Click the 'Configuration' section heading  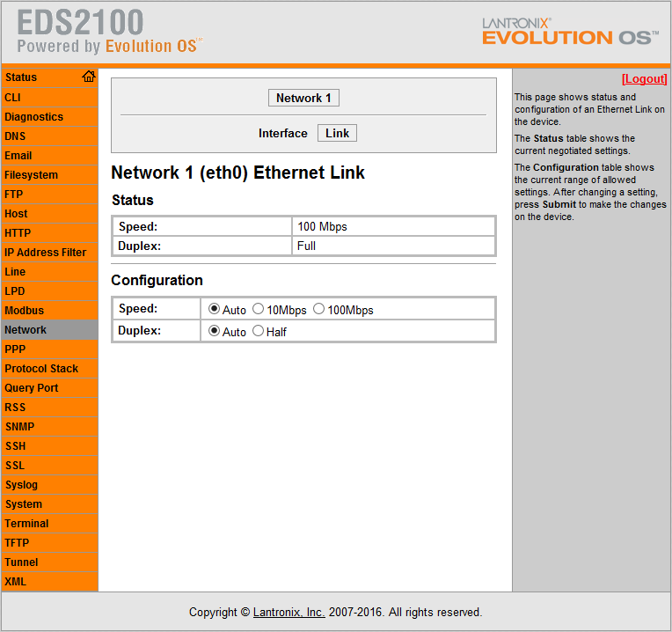(157, 281)
